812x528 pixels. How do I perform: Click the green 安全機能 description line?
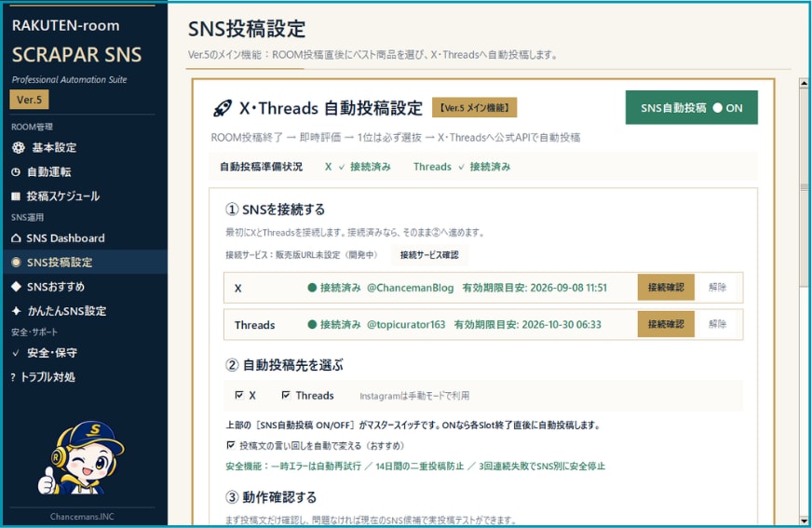415,467
